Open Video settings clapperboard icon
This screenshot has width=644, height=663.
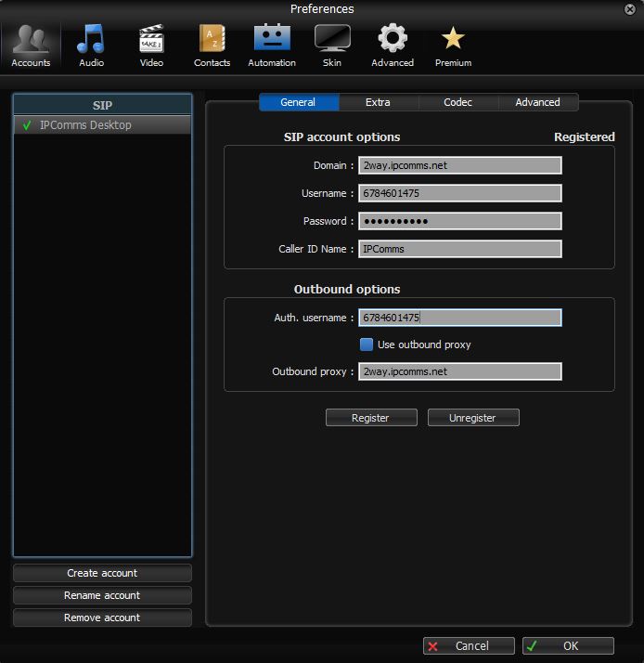coord(151,45)
